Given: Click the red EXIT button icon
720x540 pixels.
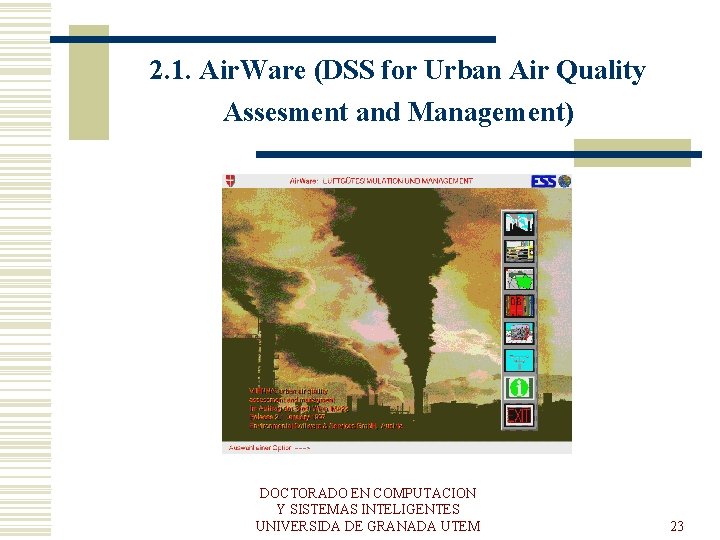Looking at the screenshot, I should (519, 416).
